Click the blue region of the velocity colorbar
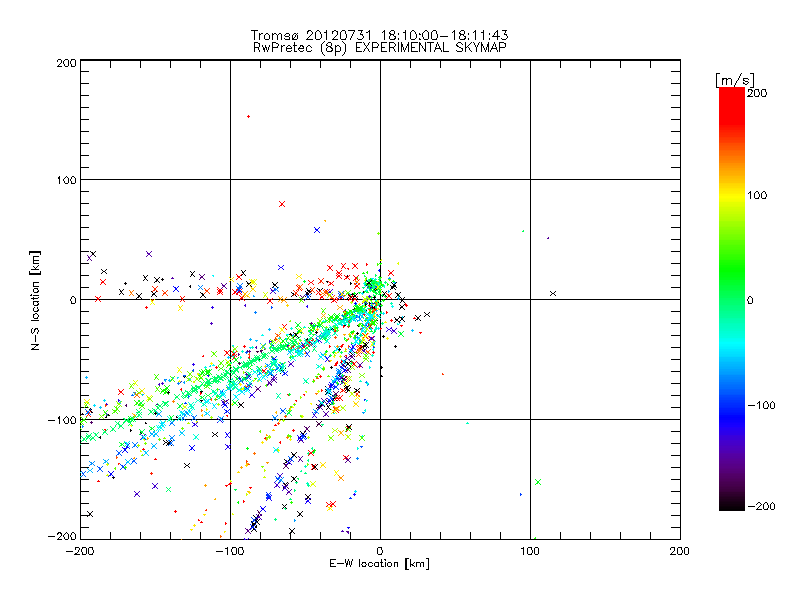 [x=732, y=416]
